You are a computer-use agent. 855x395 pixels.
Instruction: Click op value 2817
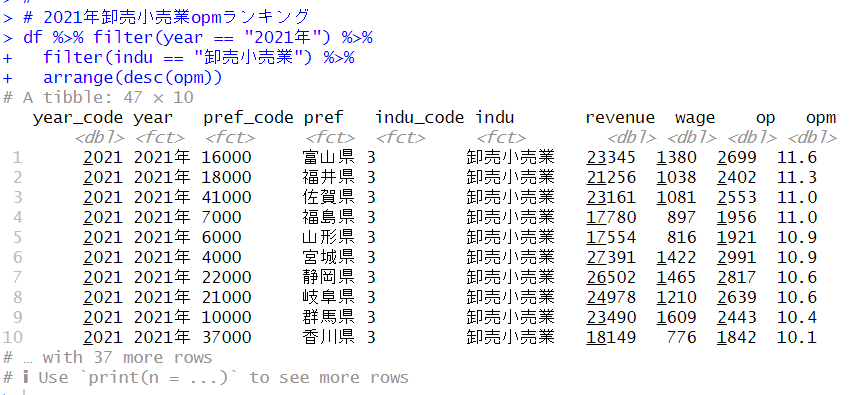(737, 277)
